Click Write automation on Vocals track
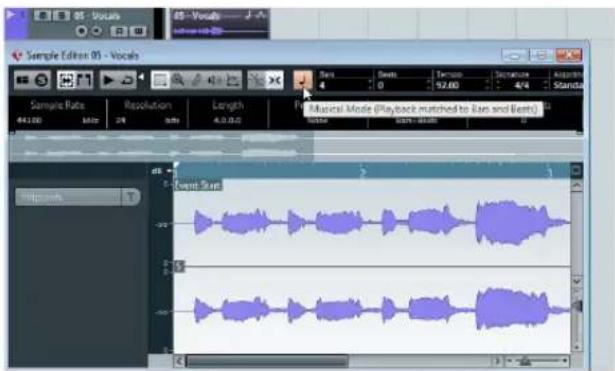Viewport: 615px width, 371px height. point(138,31)
